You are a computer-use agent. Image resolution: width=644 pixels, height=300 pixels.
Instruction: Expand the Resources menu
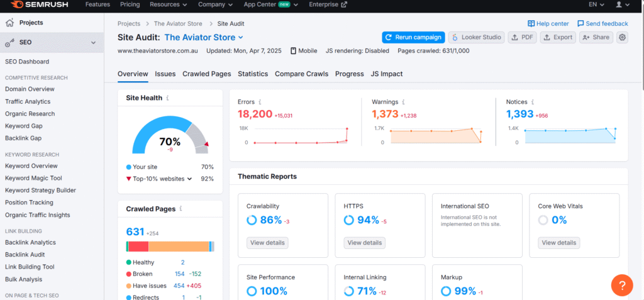[169, 4]
